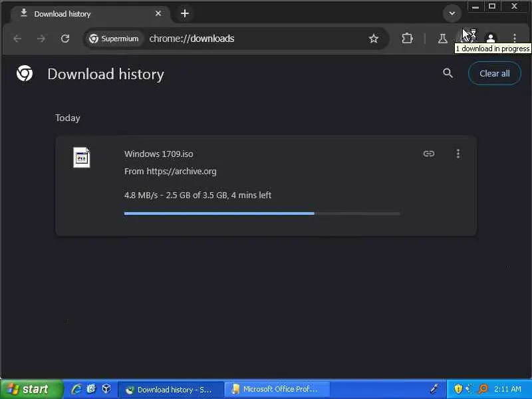Reload the downloads page
532x399 pixels.
point(65,39)
